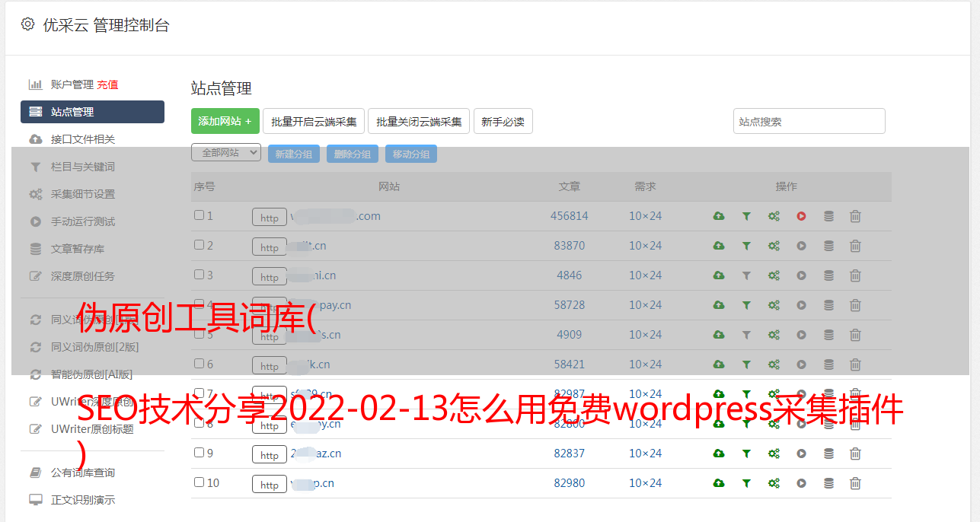Tick the checkbox for site row 10

coord(199,482)
